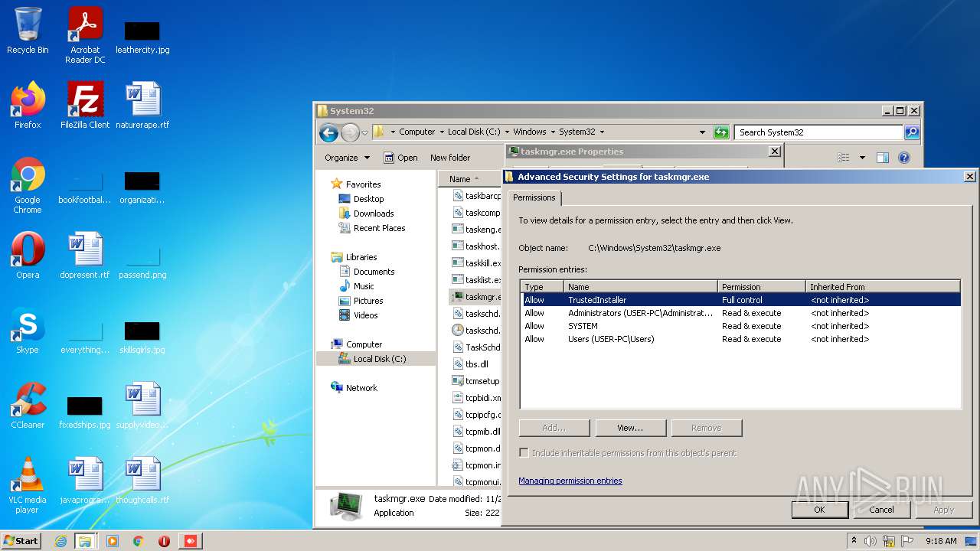Screen dimensions: 980x551
Task: Select skillsgirls.jpg desktop file
Action: click(142, 336)
